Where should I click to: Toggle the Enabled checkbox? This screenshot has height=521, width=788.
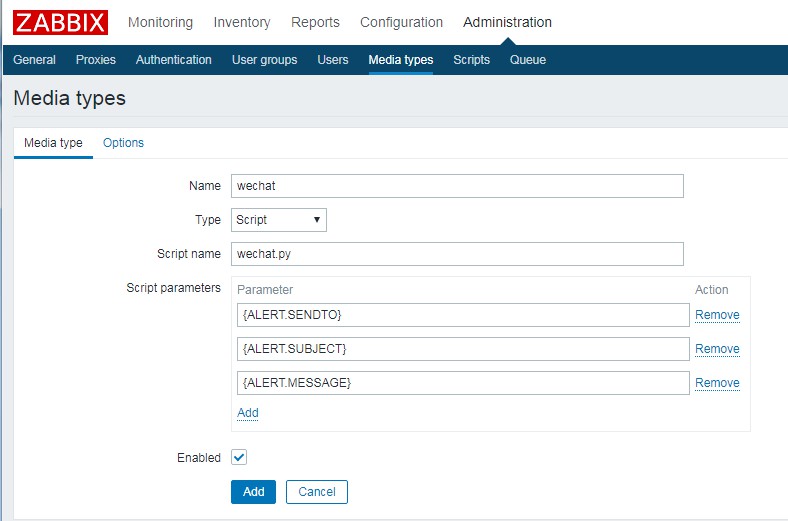239,457
